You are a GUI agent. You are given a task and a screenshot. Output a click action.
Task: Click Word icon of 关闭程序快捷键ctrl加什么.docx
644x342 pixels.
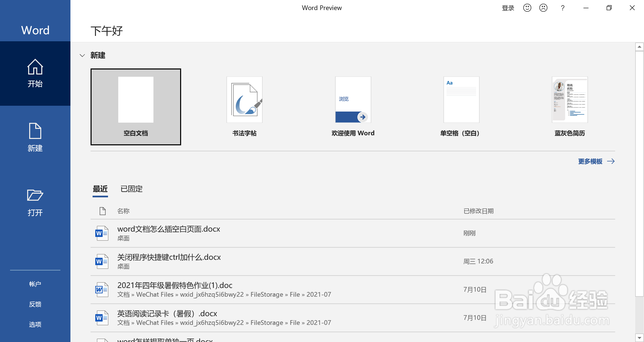[102, 261]
